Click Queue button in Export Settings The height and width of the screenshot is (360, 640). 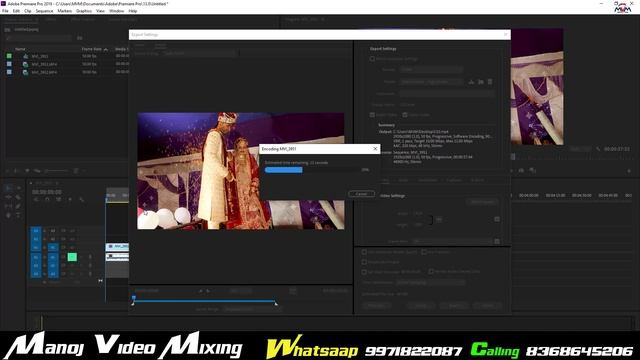(x=421, y=305)
